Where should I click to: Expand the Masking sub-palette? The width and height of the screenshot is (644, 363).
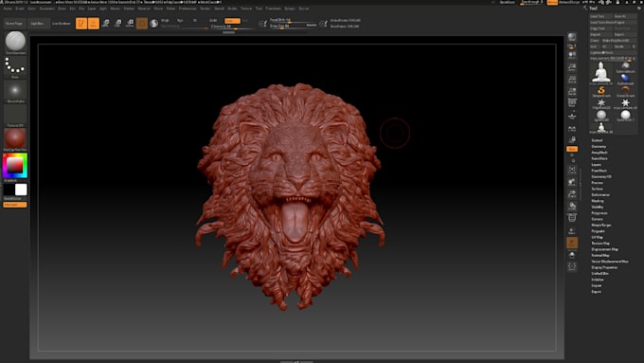tap(598, 201)
